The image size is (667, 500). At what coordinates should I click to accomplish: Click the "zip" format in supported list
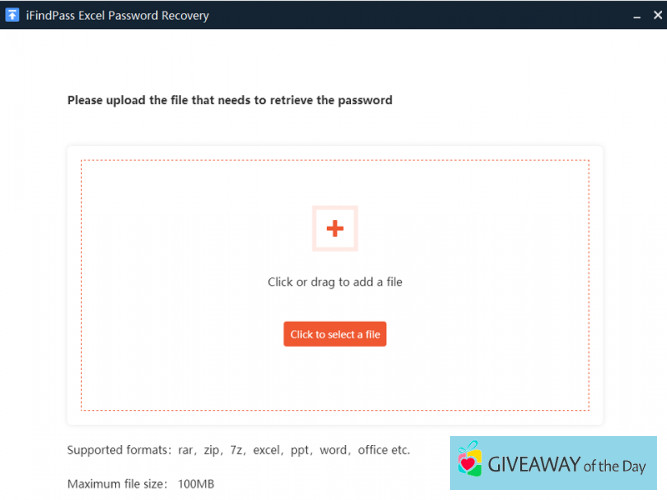pyautogui.click(x=214, y=450)
